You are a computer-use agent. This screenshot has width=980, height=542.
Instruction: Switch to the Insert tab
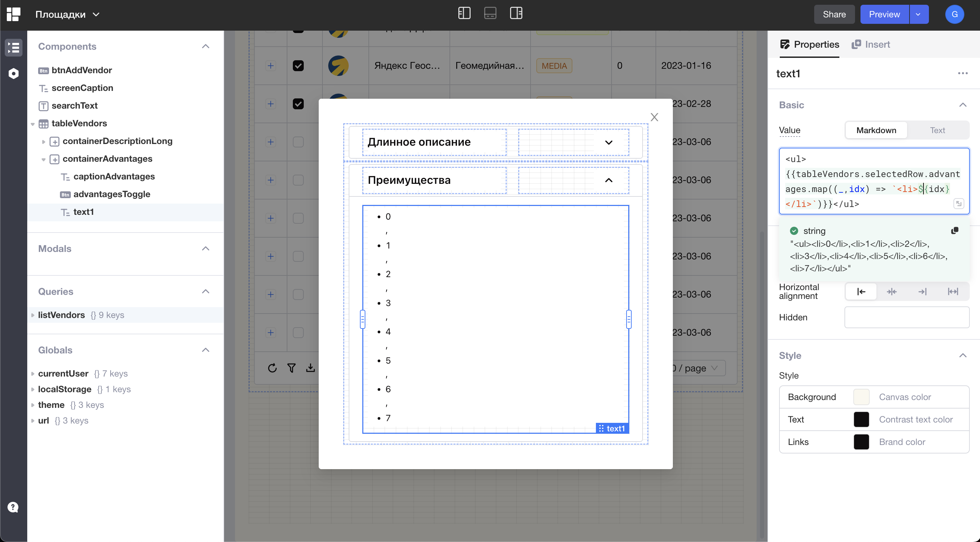871,45
